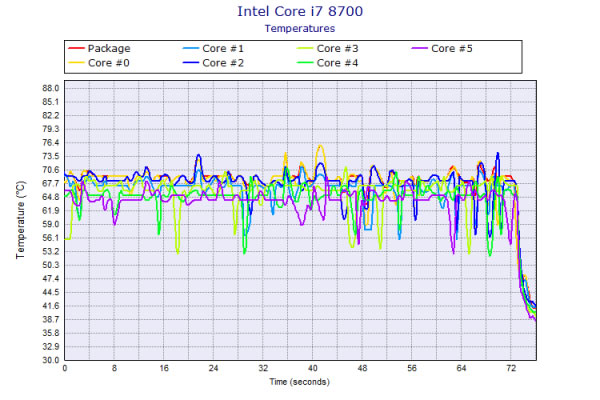Click the 16 x-axis tick label
The height and width of the screenshot is (400, 600).
[x=164, y=368]
